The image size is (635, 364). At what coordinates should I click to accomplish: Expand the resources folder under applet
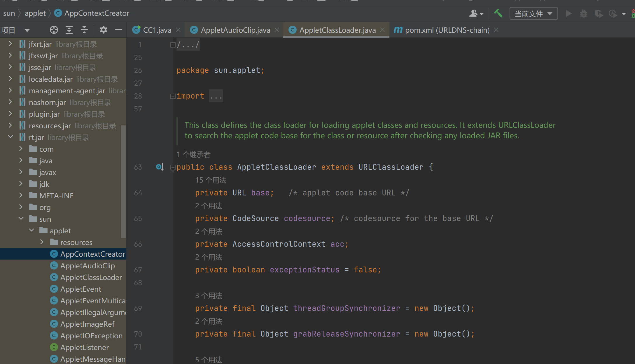coord(42,242)
